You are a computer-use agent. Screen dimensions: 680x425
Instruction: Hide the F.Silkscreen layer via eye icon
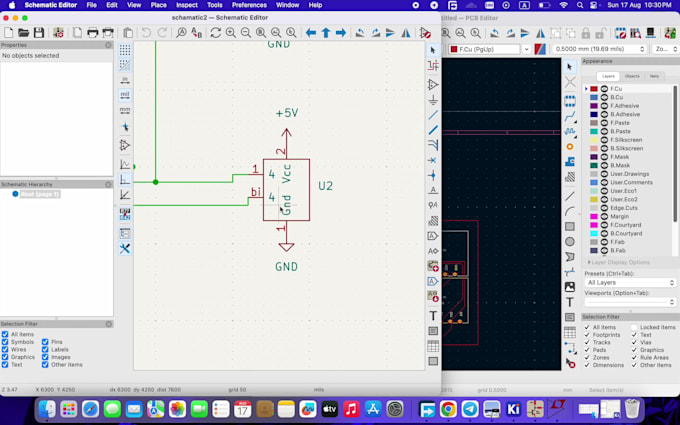coord(604,140)
